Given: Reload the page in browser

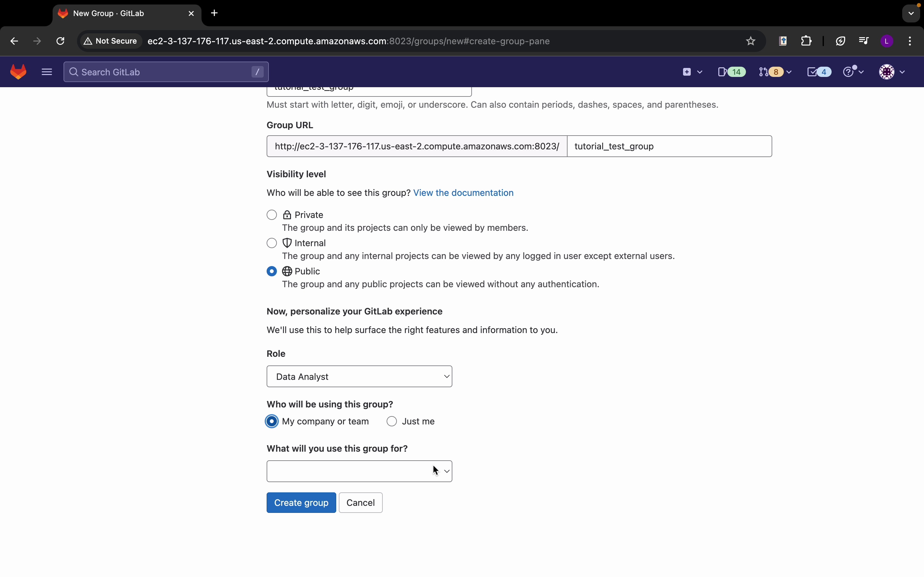Looking at the screenshot, I should [60, 41].
